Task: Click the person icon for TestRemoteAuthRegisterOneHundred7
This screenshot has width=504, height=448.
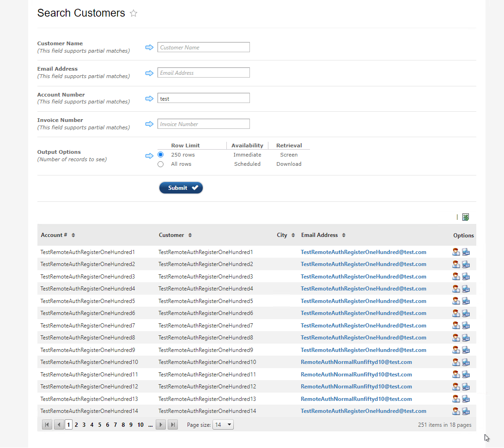Action: pos(456,325)
